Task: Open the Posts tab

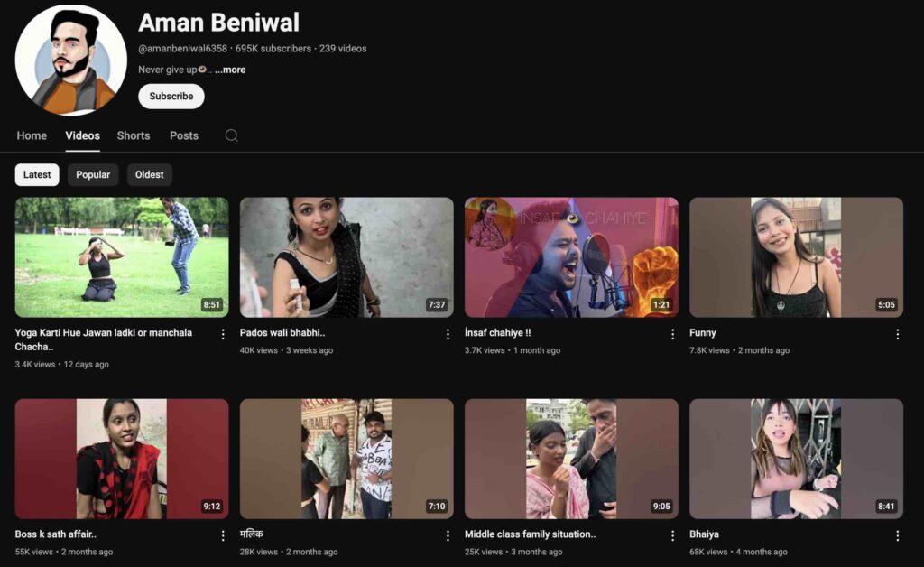Action: click(x=184, y=135)
